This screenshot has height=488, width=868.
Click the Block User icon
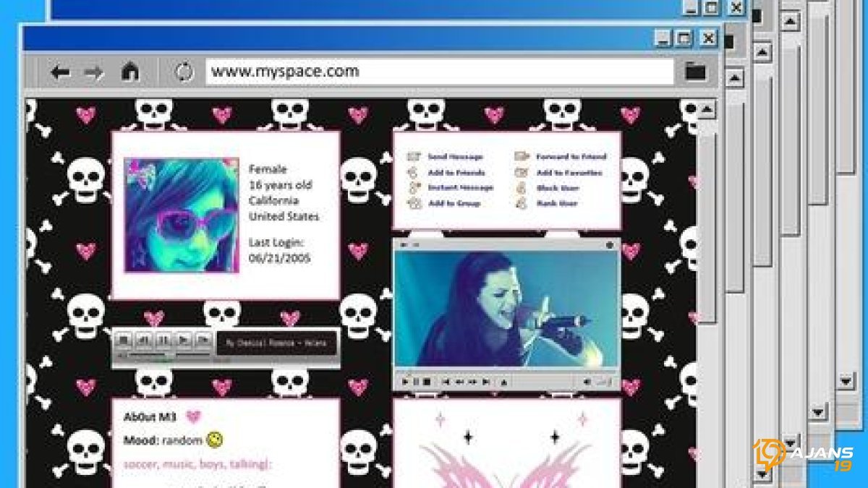[x=522, y=188]
